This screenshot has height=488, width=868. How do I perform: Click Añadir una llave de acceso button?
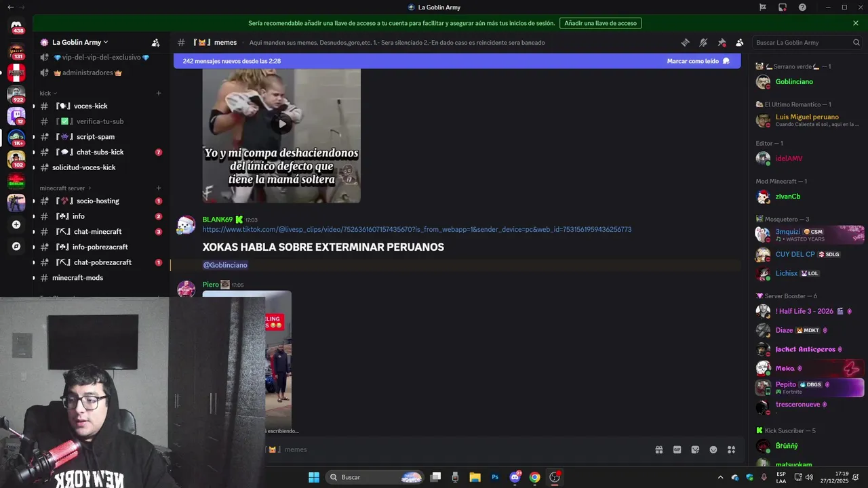600,23
